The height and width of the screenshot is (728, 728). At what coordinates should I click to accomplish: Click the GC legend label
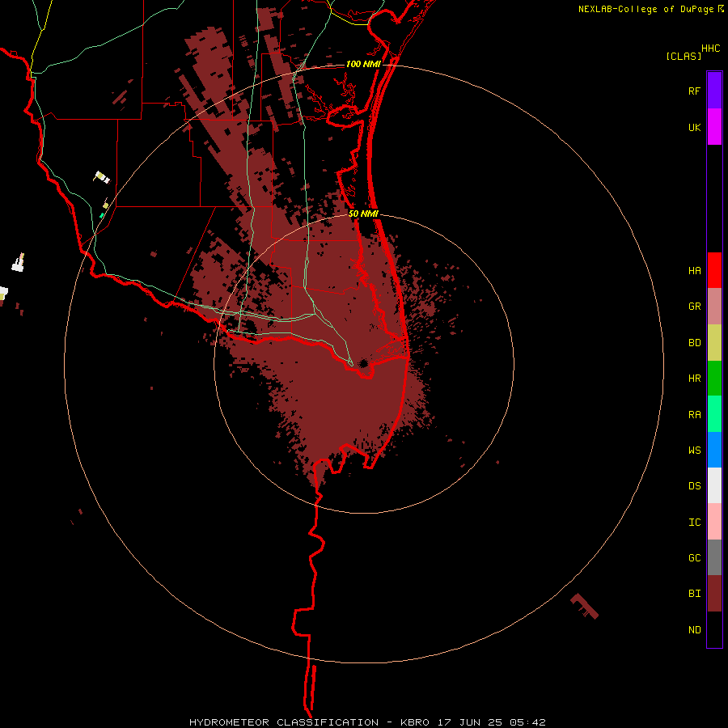tap(694, 557)
